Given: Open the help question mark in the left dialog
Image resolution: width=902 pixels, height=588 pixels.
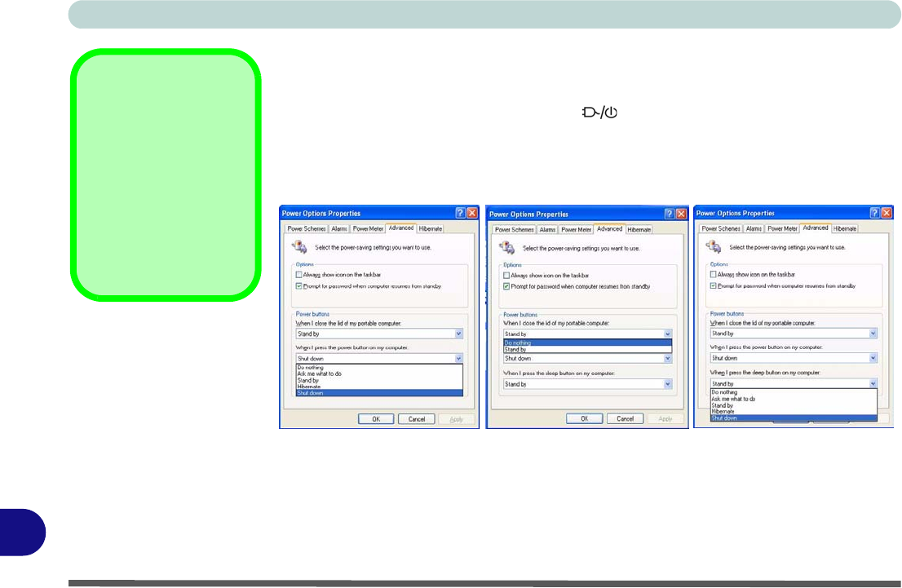Looking at the screenshot, I should [x=460, y=213].
